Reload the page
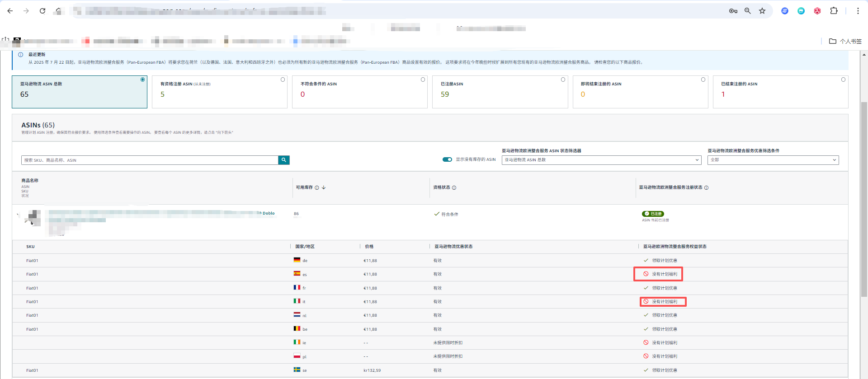868x379 pixels. pos(42,11)
